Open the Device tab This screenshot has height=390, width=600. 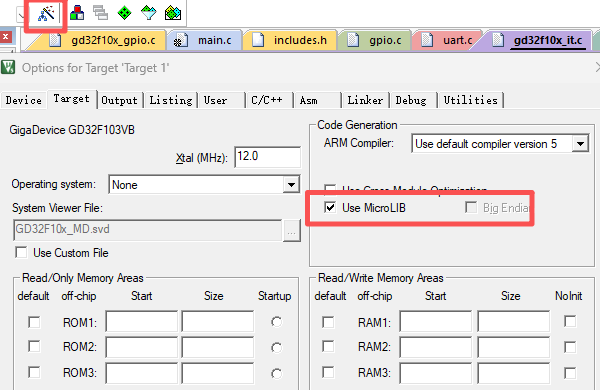click(x=24, y=100)
